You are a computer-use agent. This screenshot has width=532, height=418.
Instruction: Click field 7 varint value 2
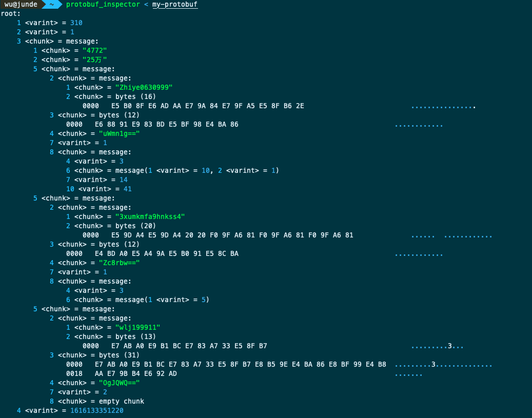pyautogui.click(x=105, y=392)
